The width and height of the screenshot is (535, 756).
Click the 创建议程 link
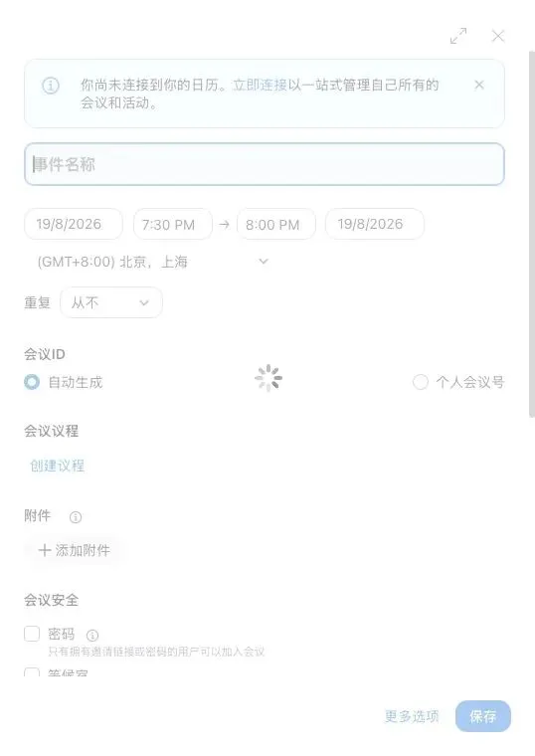(x=58, y=466)
